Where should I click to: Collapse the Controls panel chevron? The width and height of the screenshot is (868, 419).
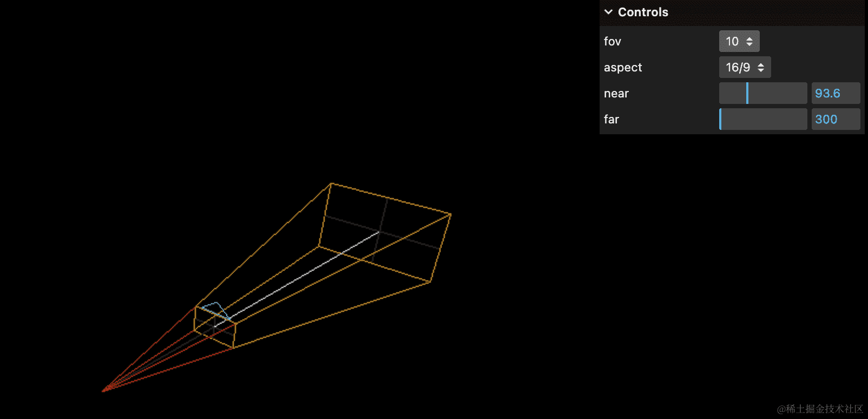tap(608, 12)
